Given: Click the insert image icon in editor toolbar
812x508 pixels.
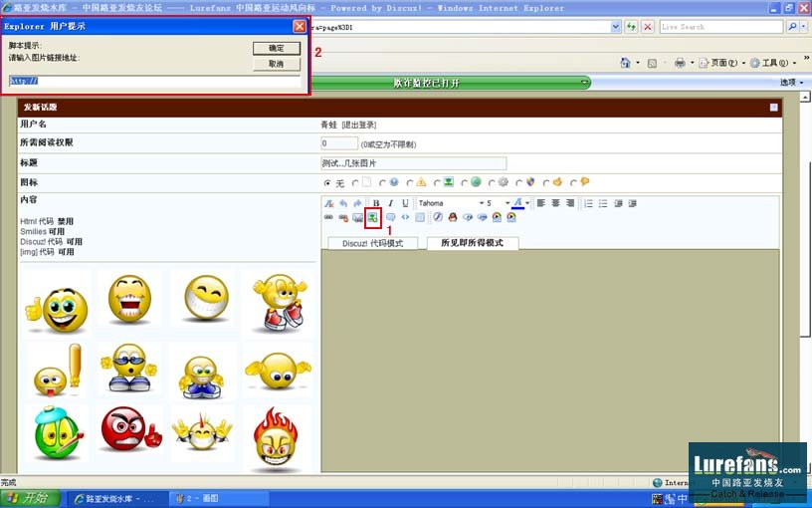Looking at the screenshot, I should coord(372,217).
